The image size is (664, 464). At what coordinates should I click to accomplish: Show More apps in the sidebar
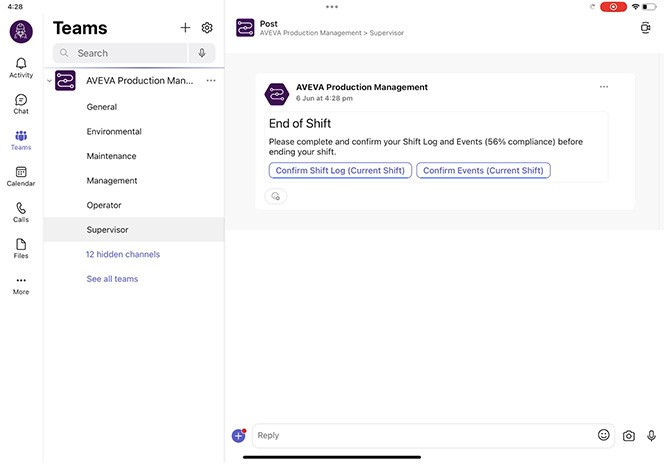(21, 285)
